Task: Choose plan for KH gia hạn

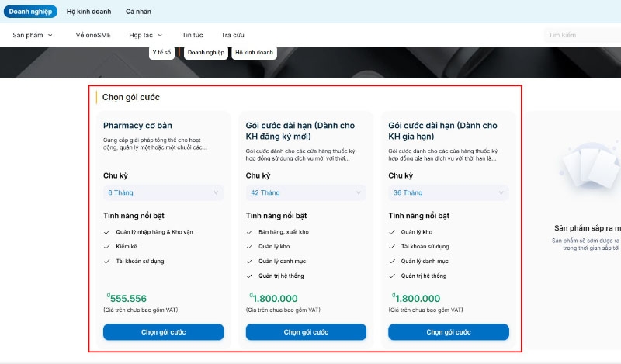Action: click(x=449, y=332)
